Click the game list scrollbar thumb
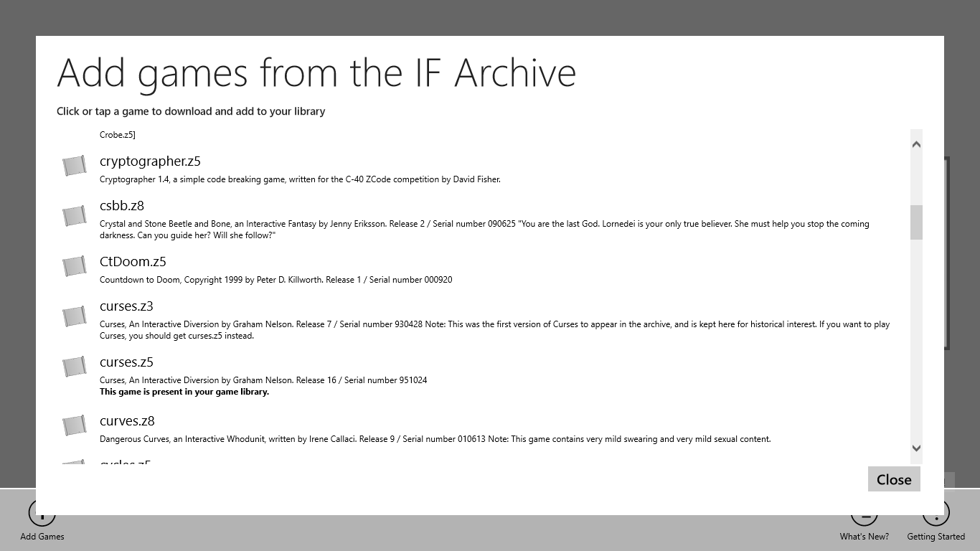This screenshot has height=551, width=980. (x=916, y=222)
